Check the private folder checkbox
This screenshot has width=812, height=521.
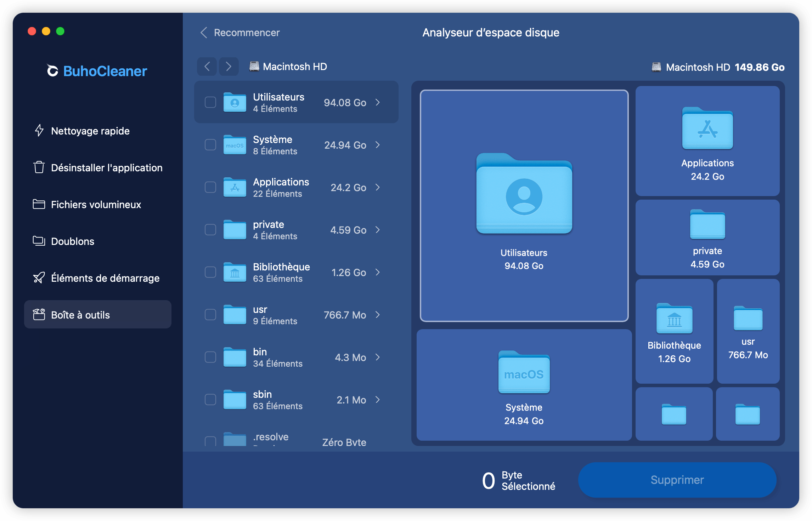click(210, 230)
